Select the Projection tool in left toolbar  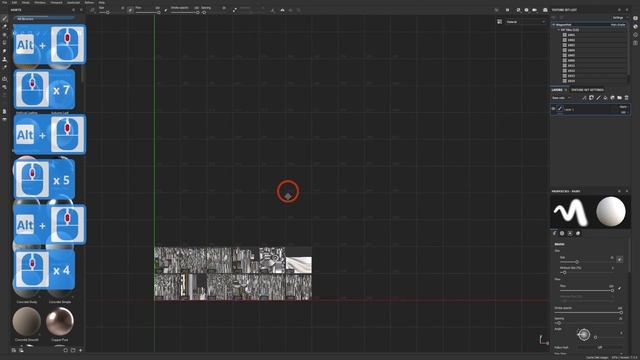point(4,35)
